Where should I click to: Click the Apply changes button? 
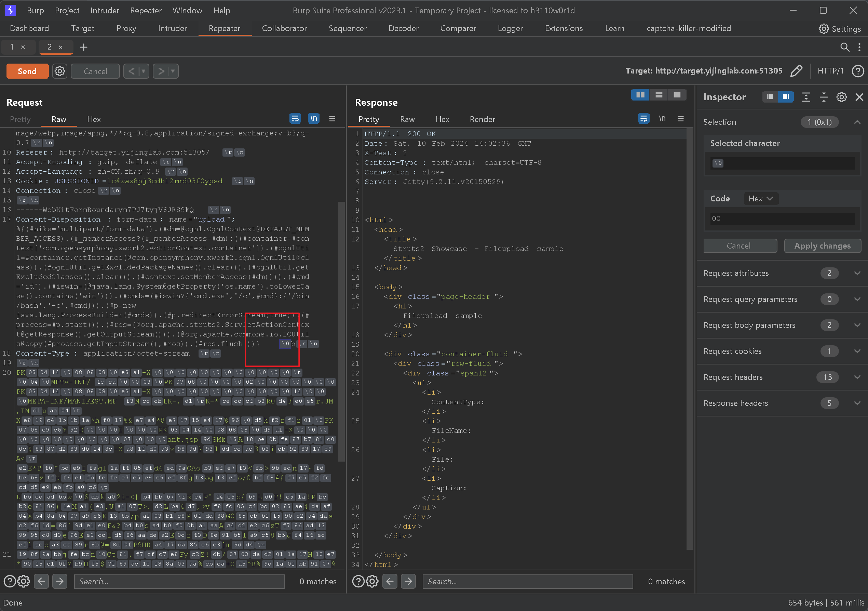pos(822,245)
